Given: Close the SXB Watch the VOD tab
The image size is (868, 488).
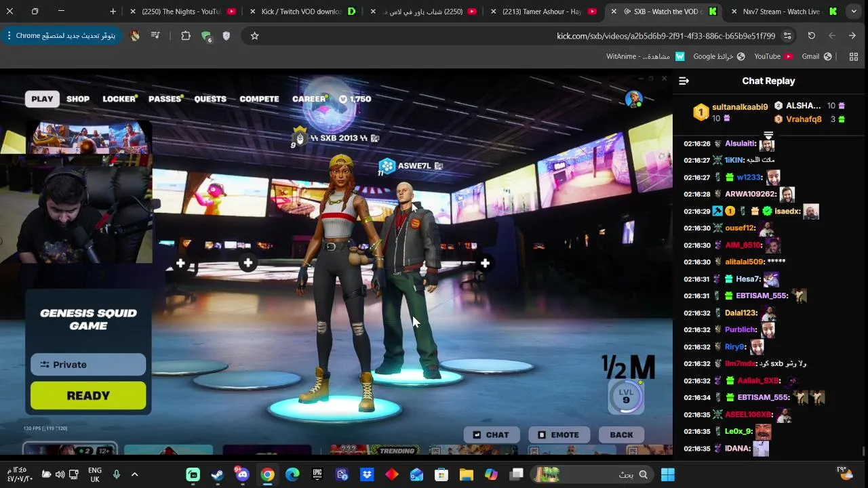Looking at the screenshot, I should [614, 12].
